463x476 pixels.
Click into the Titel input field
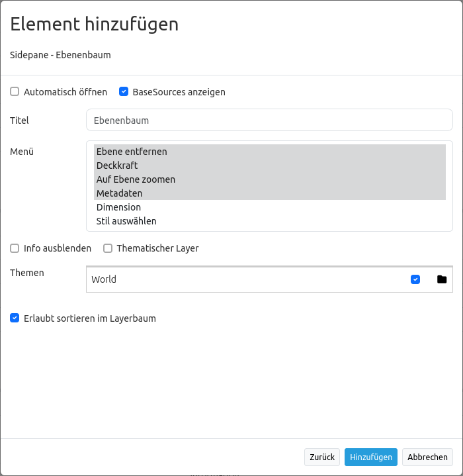coord(269,120)
